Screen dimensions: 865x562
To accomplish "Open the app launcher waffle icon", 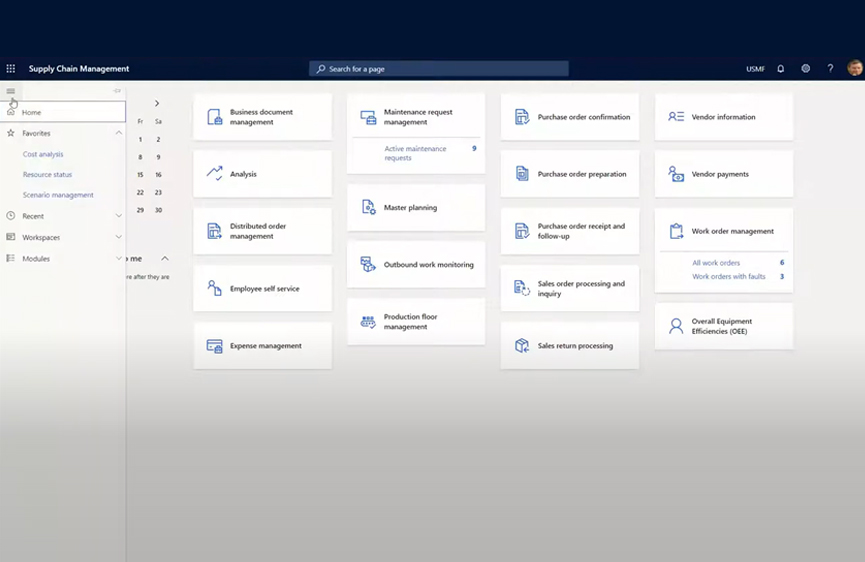I will click(x=11, y=69).
